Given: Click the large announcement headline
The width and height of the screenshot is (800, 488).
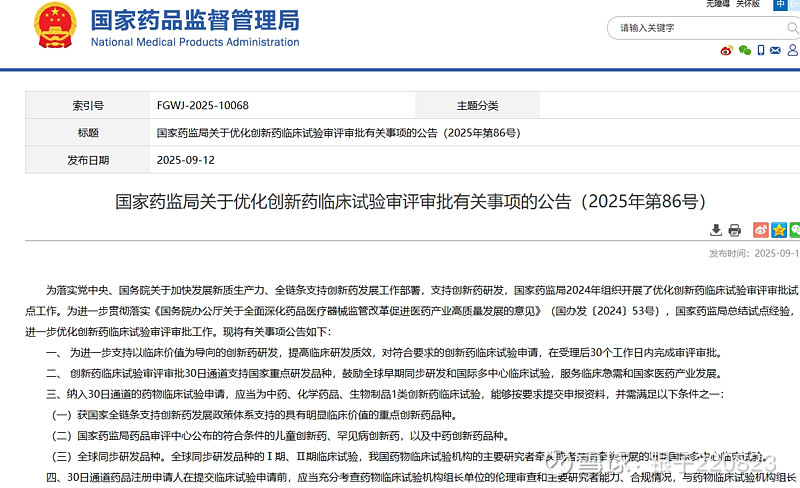Looking at the screenshot, I should (x=411, y=201).
